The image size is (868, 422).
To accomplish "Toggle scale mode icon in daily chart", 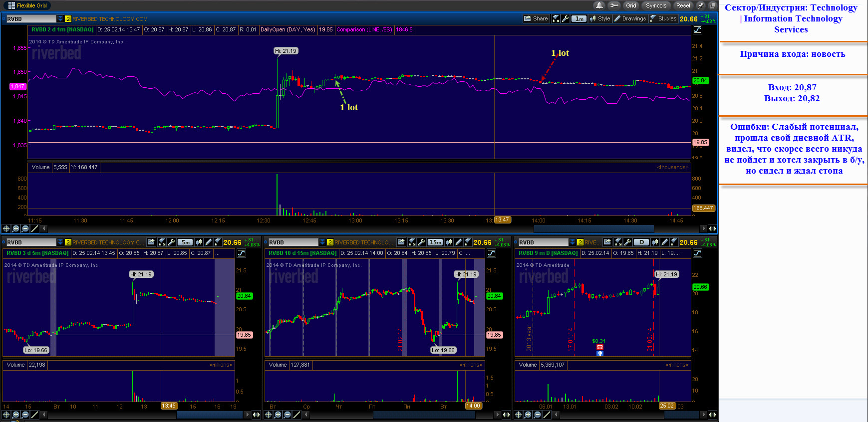I will [698, 253].
